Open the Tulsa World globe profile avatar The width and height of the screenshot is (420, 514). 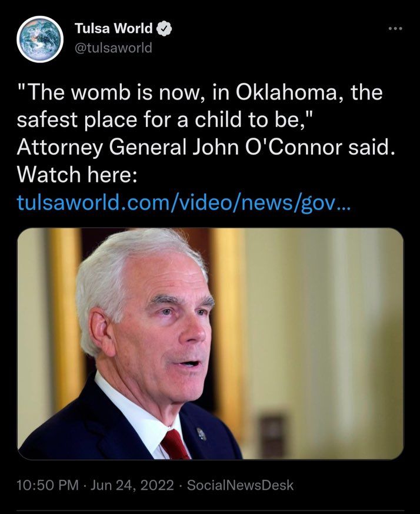point(40,39)
